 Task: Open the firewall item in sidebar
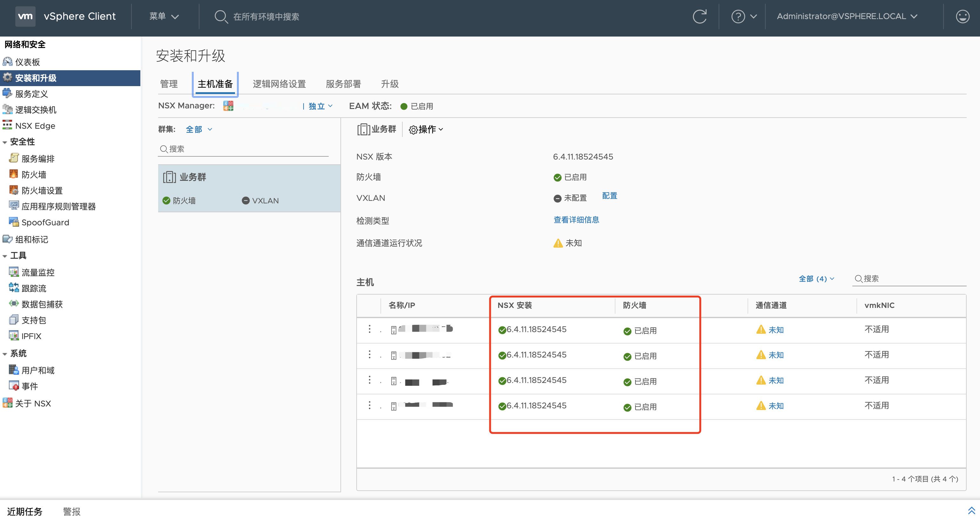coord(33,175)
